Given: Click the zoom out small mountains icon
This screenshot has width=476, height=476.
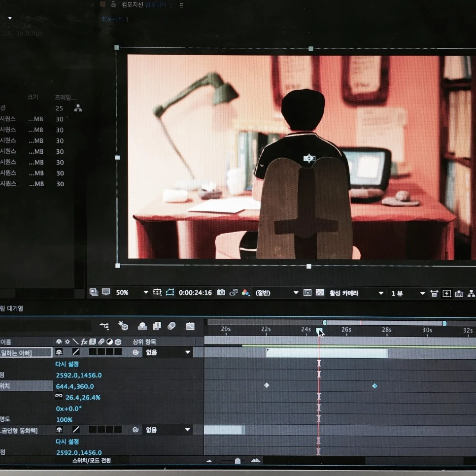Looking at the screenshot, I should click(x=209, y=461).
